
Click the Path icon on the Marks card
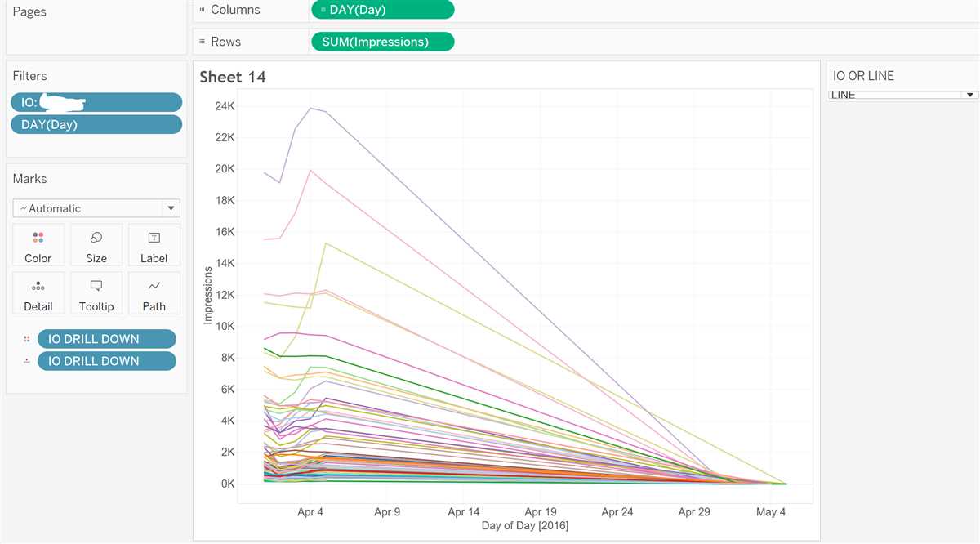pyautogui.click(x=154, y=293)
